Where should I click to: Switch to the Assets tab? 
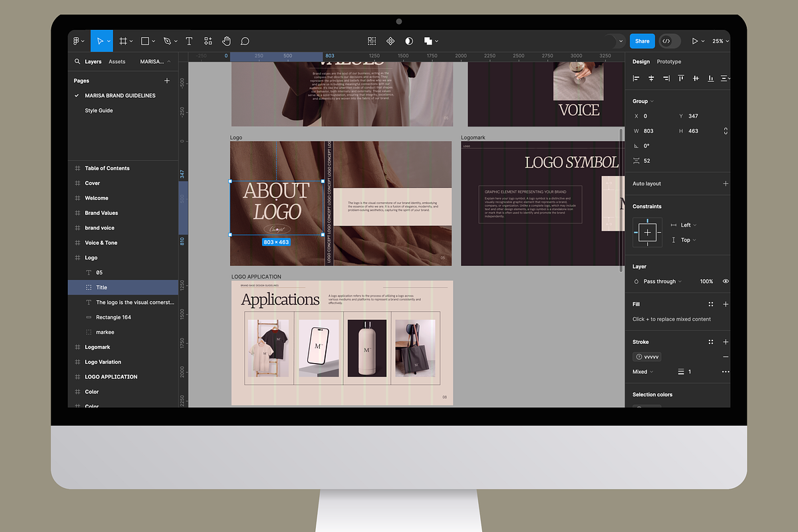coord(117,62)
